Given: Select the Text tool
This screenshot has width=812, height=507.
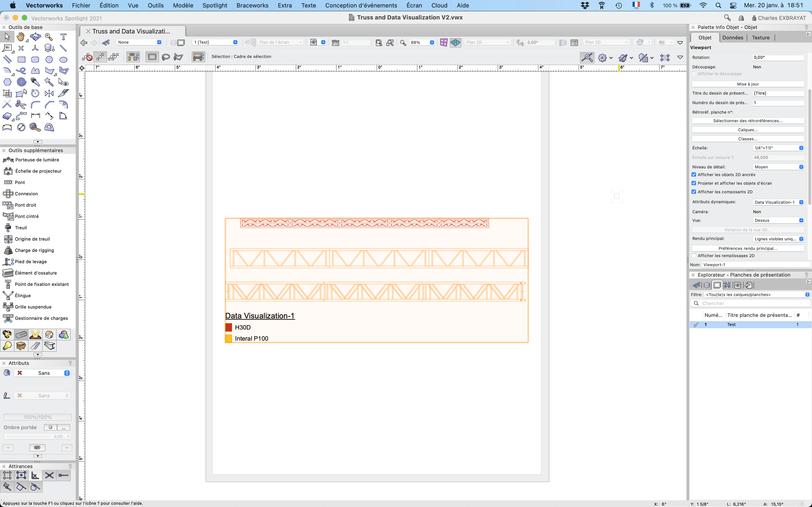Looking at the screenshot, I should 63,37.
